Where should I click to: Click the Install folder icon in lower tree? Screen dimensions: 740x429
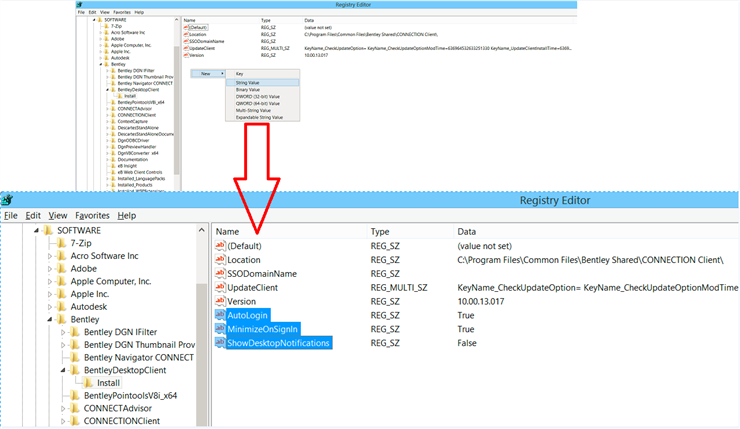[88, 383]
